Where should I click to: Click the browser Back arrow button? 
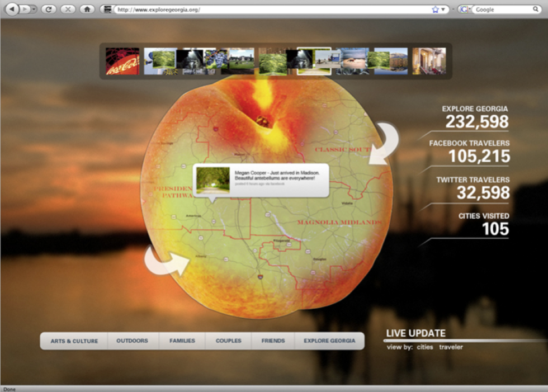pos(12,9)
